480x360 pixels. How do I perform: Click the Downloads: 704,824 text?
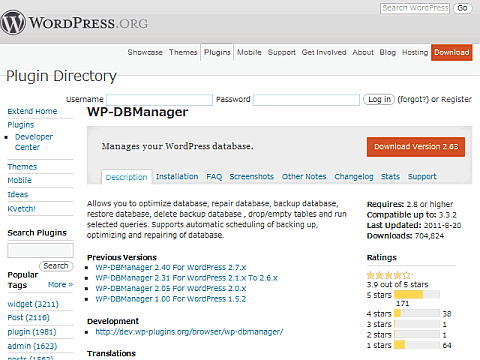[x=405, y=236]
